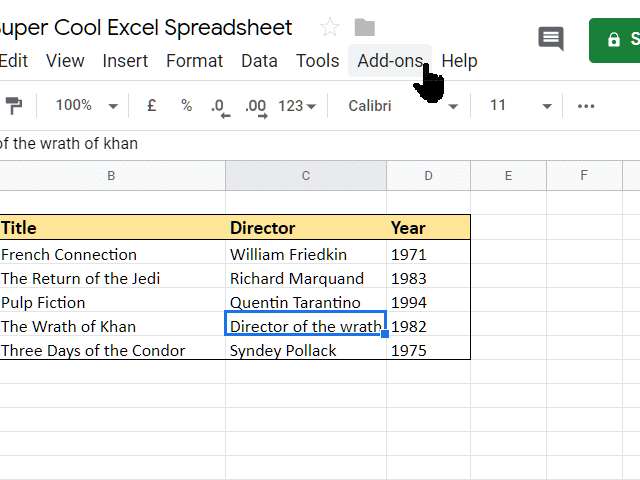Expand the font size 11 dropdown
The image size is (640, 480).
[x=520, y=106]
